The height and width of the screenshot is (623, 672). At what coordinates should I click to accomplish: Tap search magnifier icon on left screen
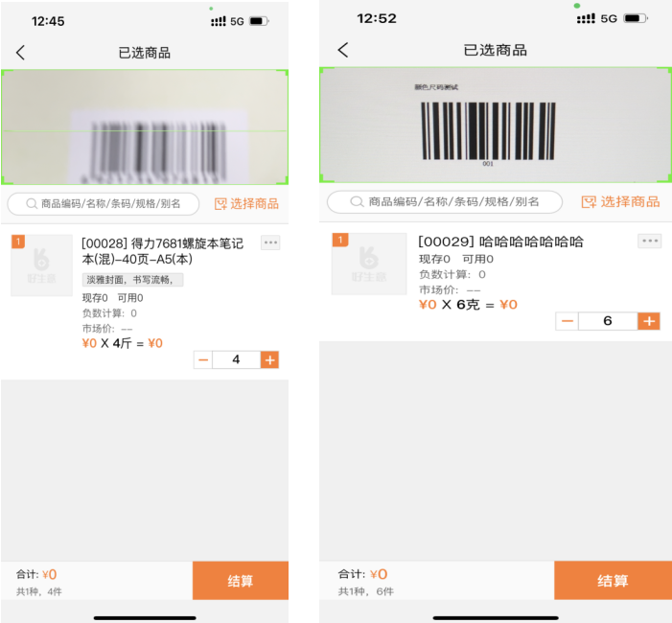point(32,203)
